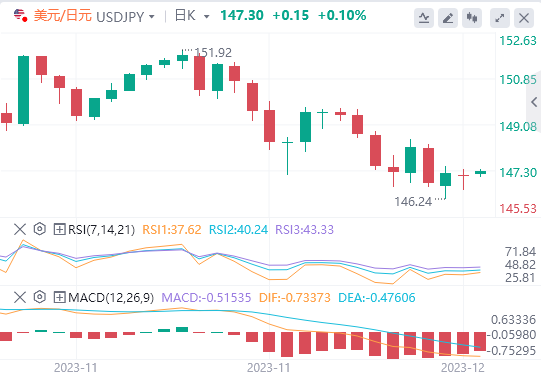Click the 146.24 low price marker

point(413,202)
